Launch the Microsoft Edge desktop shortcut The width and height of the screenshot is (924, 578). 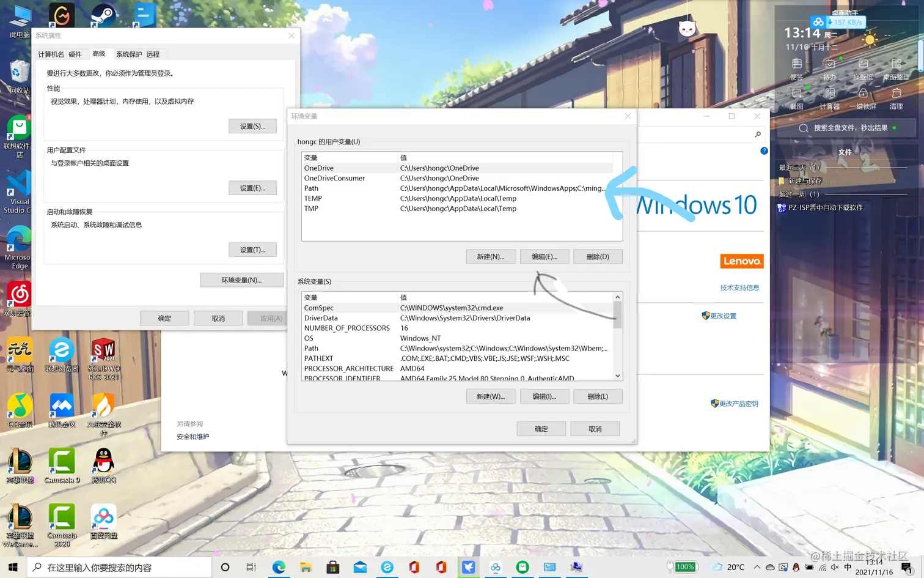point(18,248)
